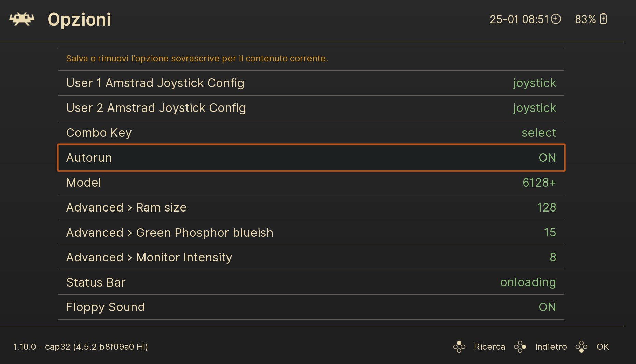Click the clock icon beside the time
The height and width of the screenshot is (364, 636).
pyautogui.click(x=556, y=19)
